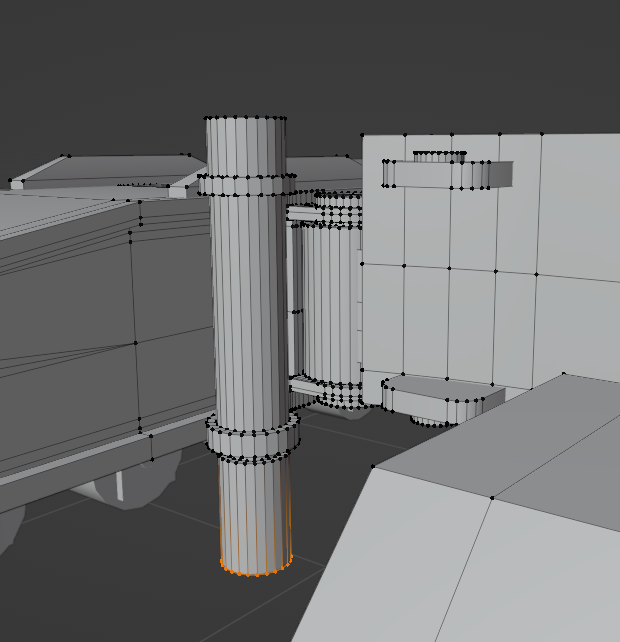620x642 pixels.
Task: Click the upper collar ring on tall cylinder
Action: (x=247, y=185)
